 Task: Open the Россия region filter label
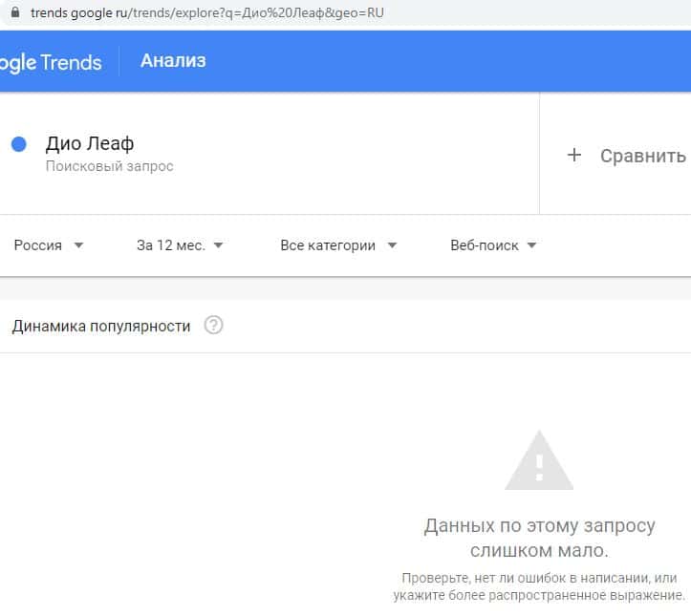point(38,245)
